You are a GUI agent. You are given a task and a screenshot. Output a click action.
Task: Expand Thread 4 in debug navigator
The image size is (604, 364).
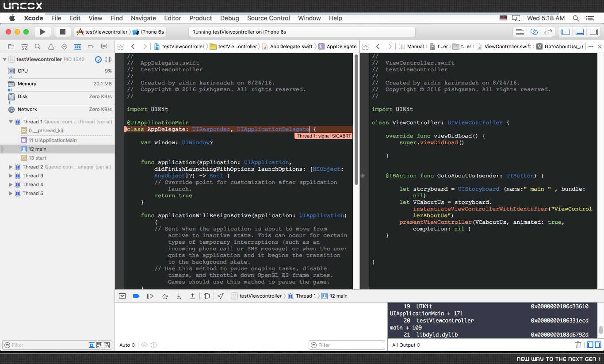11,184
